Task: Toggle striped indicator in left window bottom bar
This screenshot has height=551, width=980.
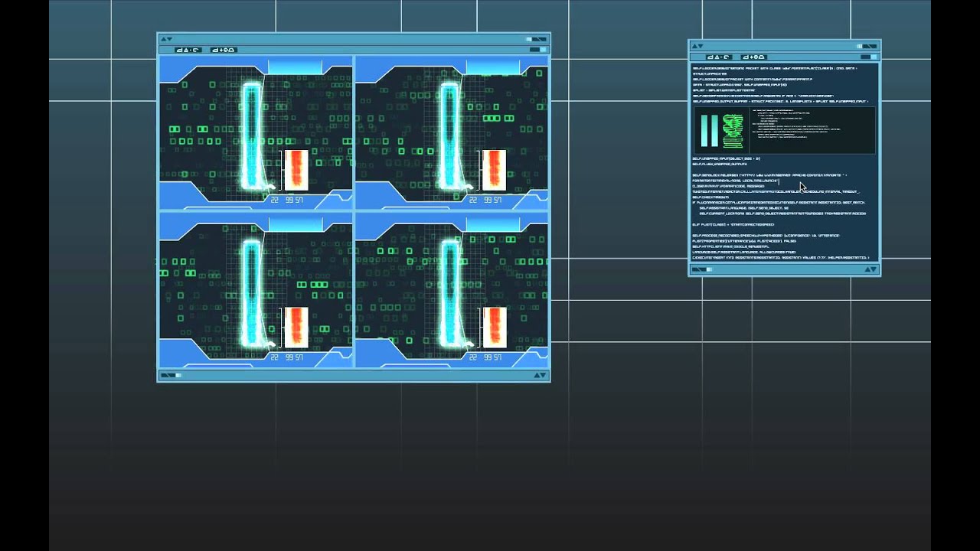Action: 171,375
